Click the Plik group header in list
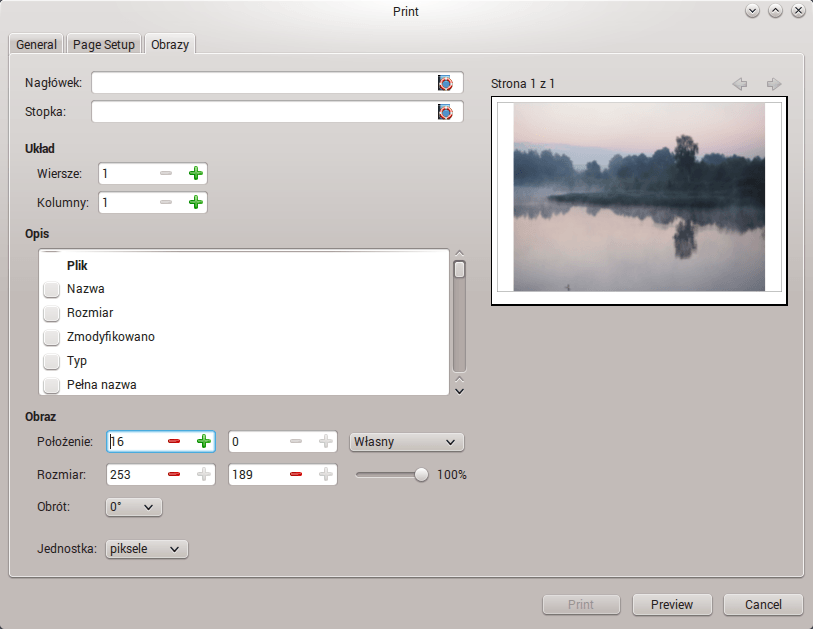 pyautogui.click(x=77, y=265)
